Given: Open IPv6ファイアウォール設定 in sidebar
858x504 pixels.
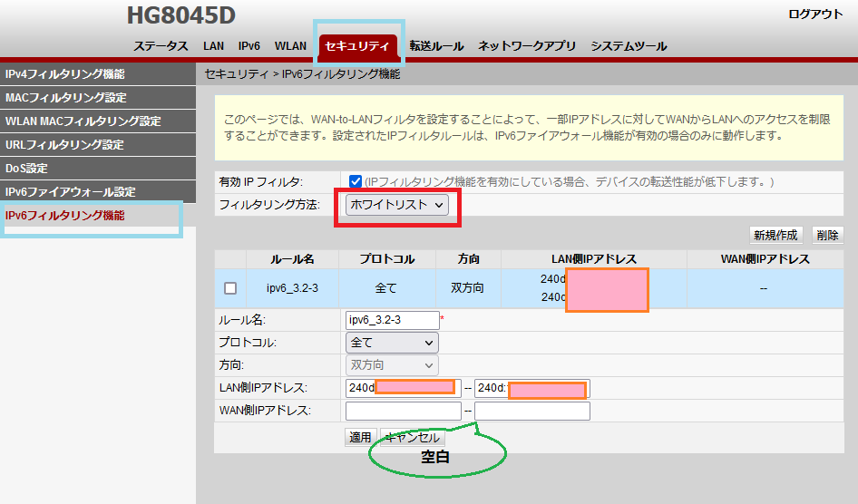Looking at the screenshot, I should point(98,191).
